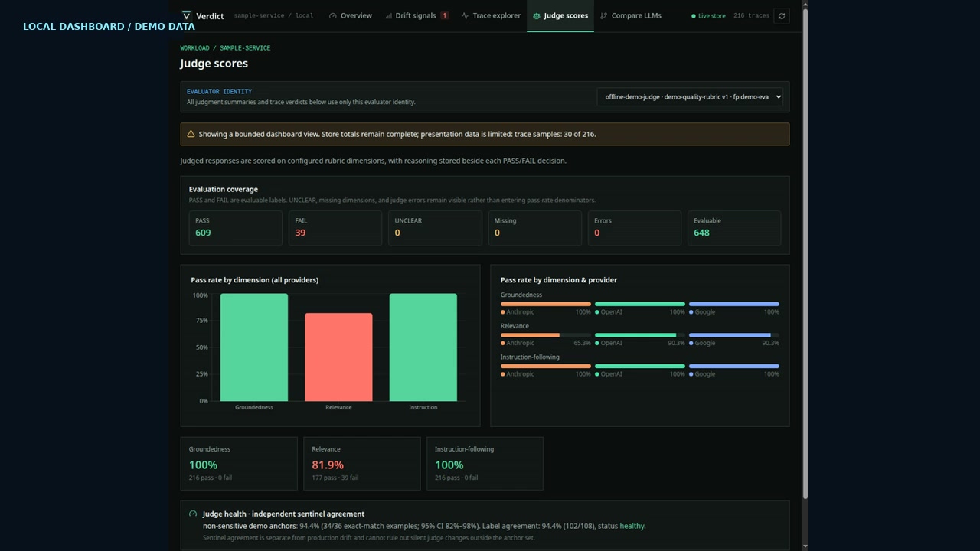
Task: Click the WORKLOAD breadcrumb link
Action: coord(194,47)
